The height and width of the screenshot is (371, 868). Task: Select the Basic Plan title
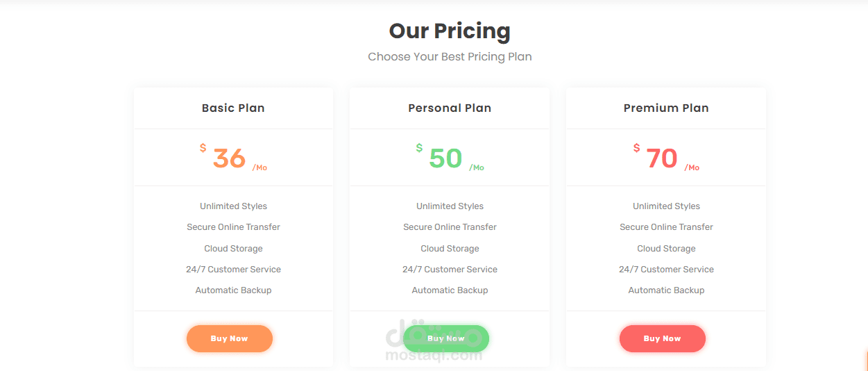pyautogui.click(x=233, y=108)
